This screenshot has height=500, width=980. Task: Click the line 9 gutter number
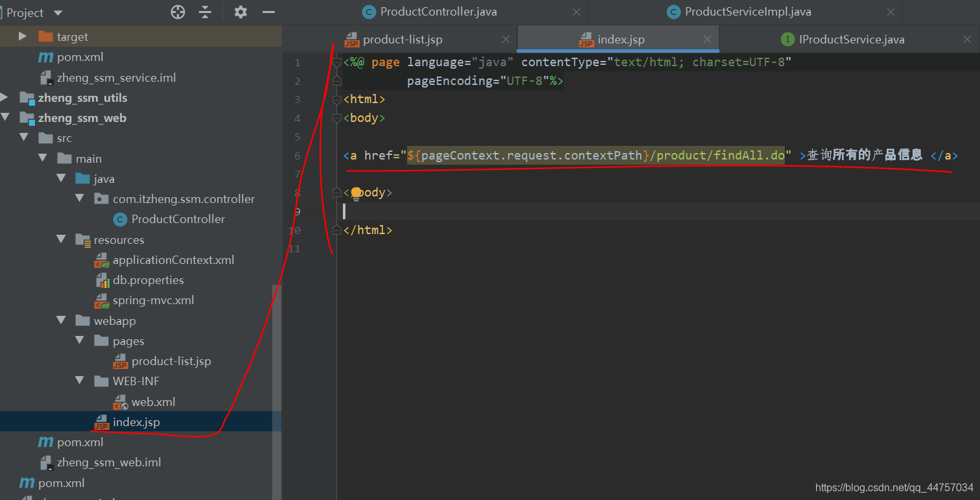(x=296, y=211)
